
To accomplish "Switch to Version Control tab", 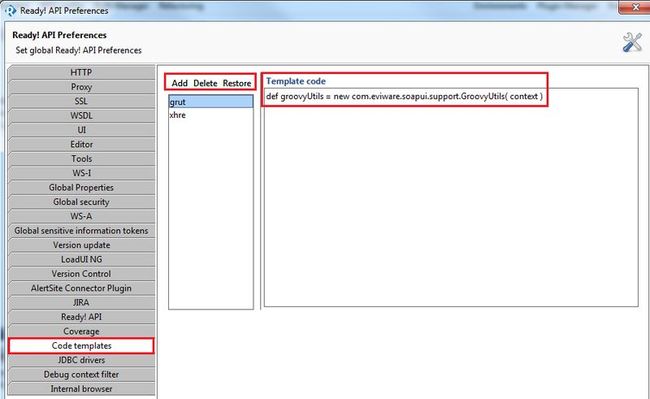I will click(x=81, y=273).
